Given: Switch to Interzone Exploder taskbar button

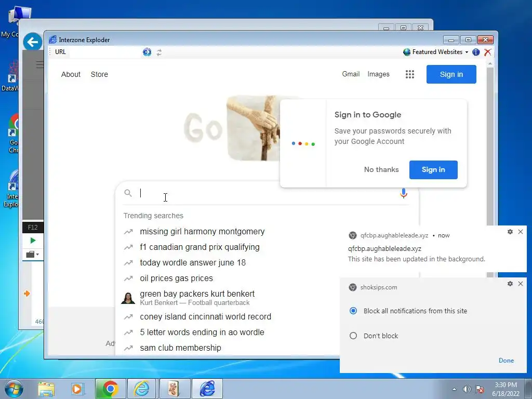Looking at the screenshot, I should [x=207, y=389].
